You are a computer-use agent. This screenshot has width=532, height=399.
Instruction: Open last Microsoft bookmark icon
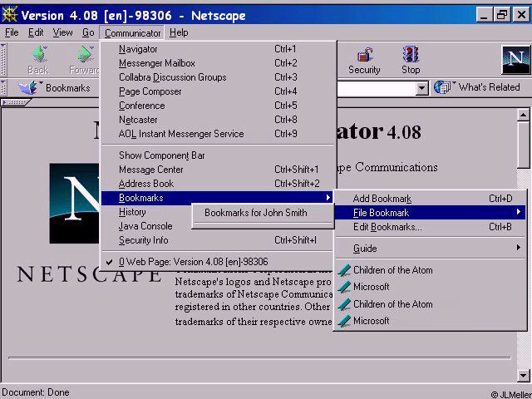(344, 321)
